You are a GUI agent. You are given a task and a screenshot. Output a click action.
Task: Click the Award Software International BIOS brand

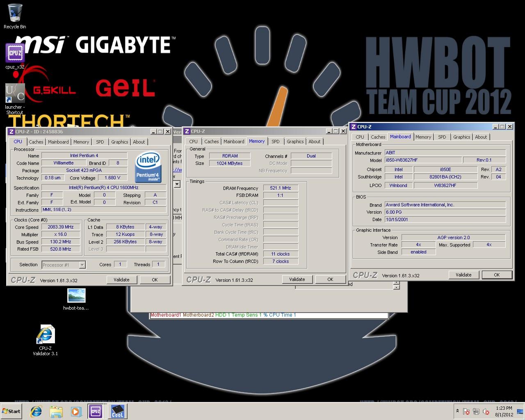(x=445, y=205)
